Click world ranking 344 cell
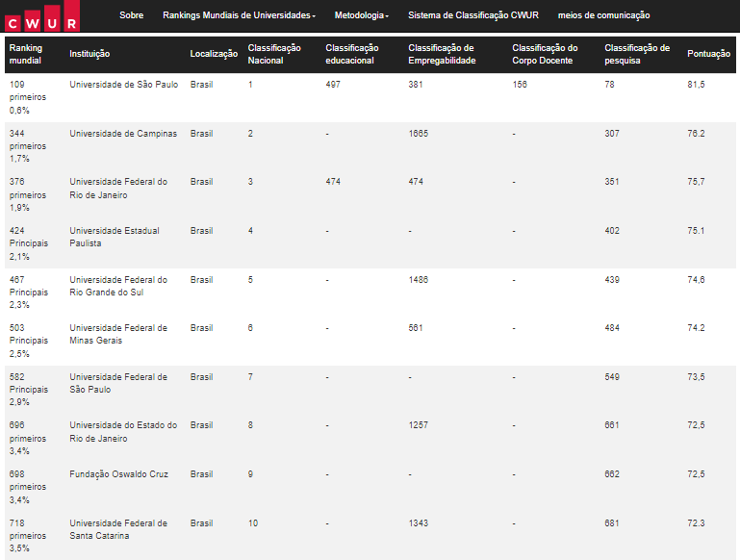The height and width of the screenshot is (560, 740). click(x=28, y=146)
